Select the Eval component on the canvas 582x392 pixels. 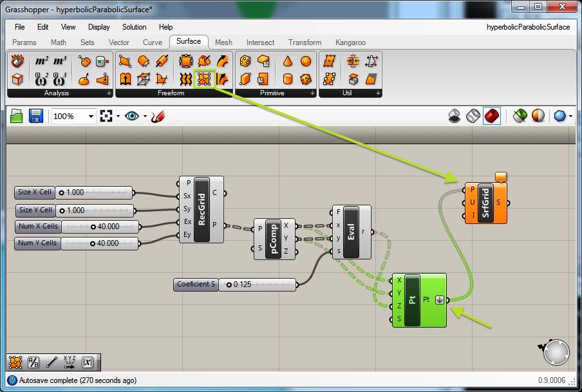(351, 232)
